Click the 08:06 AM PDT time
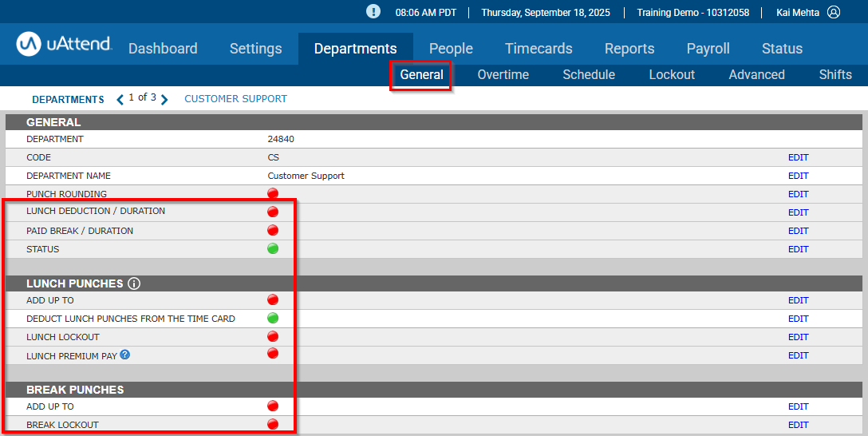868x436 pixels. pos(426,12)
